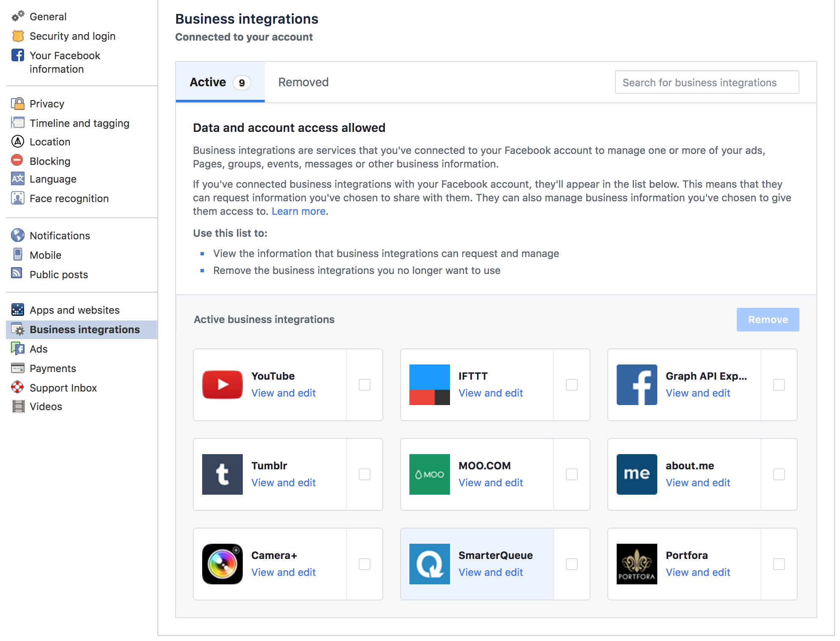Viewport: 840px width, 641px height.
Task: Open Apps and websites settings
Action: 74,310
